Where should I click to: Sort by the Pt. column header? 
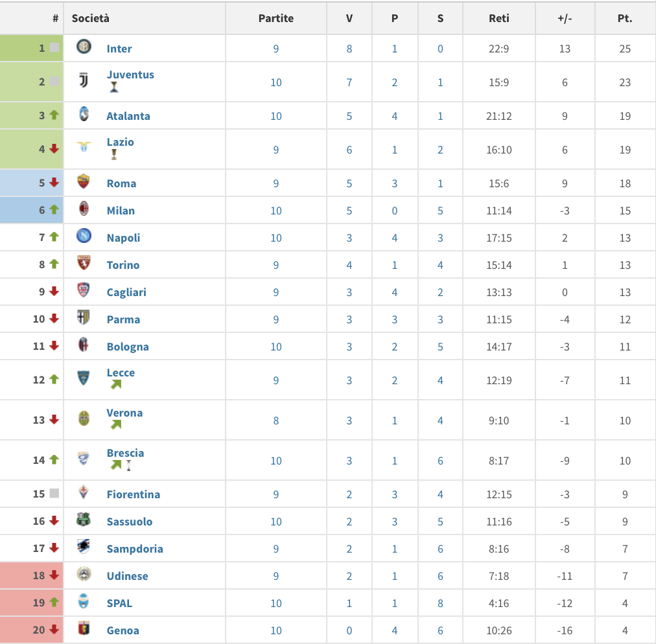click(x=624, y=18)
